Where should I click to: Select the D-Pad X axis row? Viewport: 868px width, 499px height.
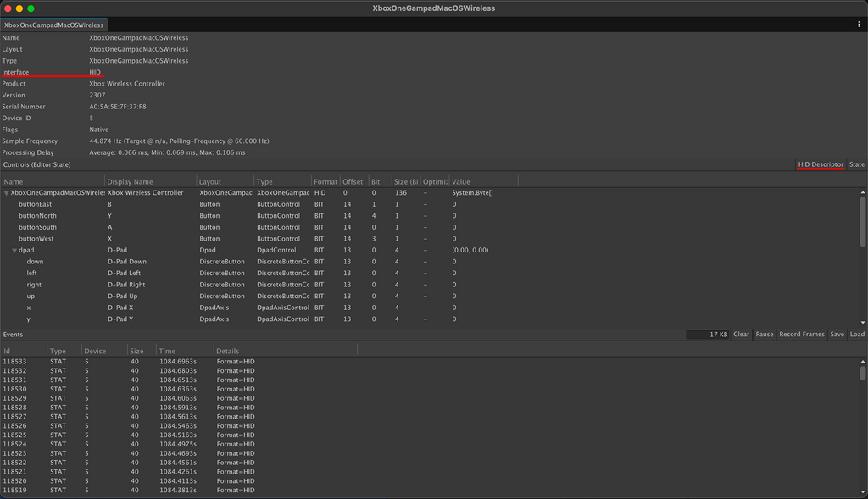pos(430,308)
